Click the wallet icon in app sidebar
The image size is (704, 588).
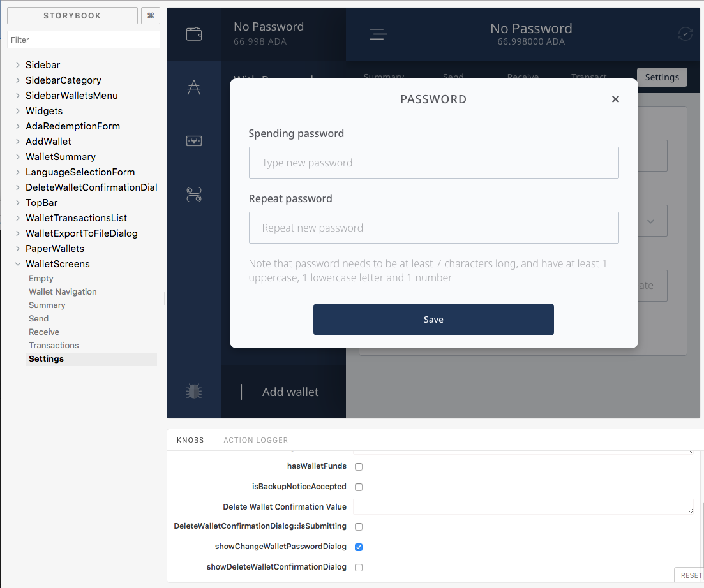tap(194, 34)
